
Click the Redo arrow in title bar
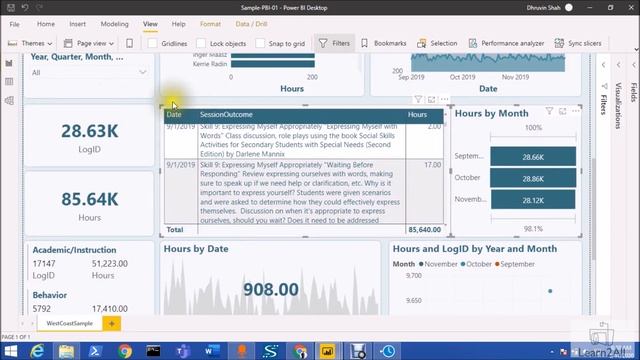click(39, 7)
